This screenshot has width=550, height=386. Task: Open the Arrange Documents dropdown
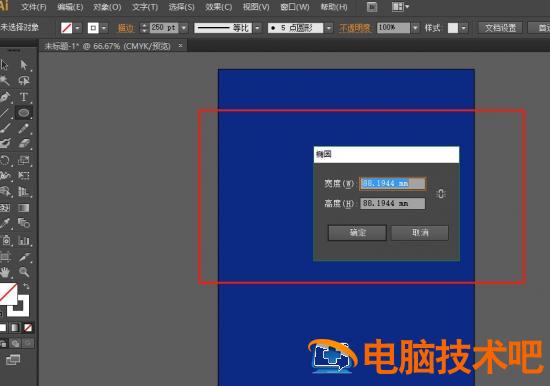pos(400,7)
